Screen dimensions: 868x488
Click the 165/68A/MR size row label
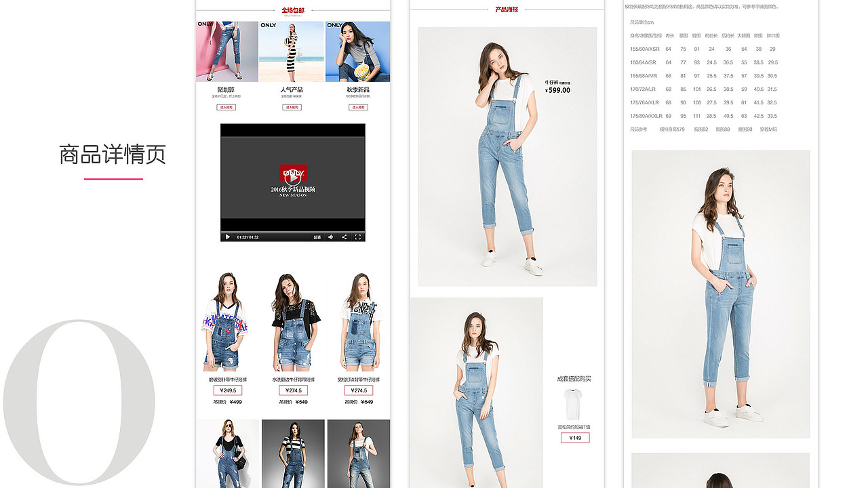tap(644, 76)
